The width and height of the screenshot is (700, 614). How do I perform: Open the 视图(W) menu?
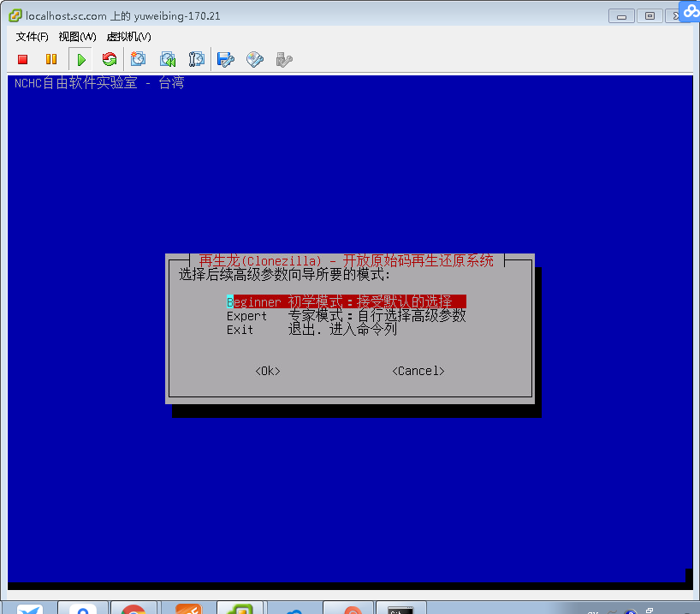coord(77,37)
